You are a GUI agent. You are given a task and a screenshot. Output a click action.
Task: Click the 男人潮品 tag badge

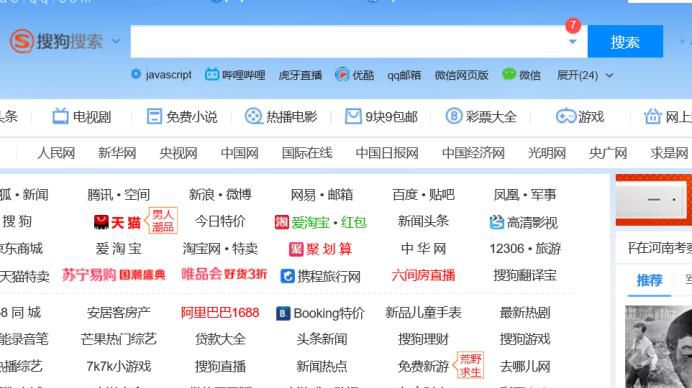[x=162, y=221]
